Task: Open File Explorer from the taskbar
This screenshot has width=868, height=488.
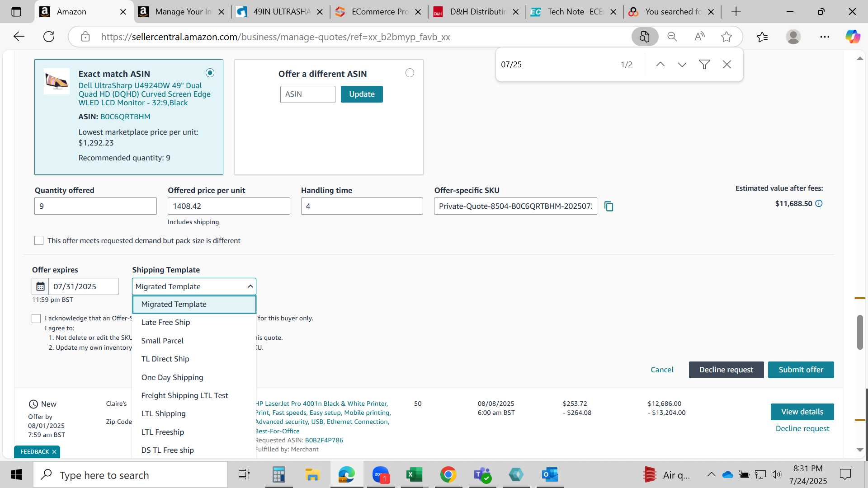Action: pyautogui.click(x=312, y=475)
